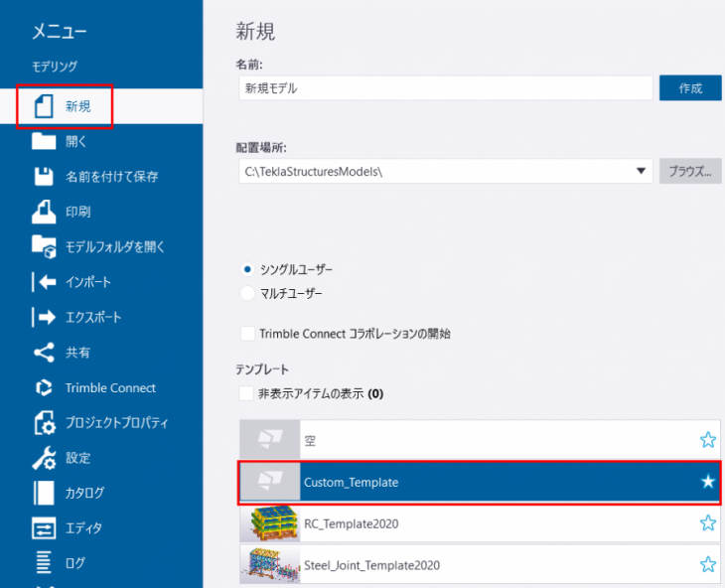This screenshot has height=588, width=725.
Task: Click the 名前 model name input field
Action: click(x=446, y=87)
